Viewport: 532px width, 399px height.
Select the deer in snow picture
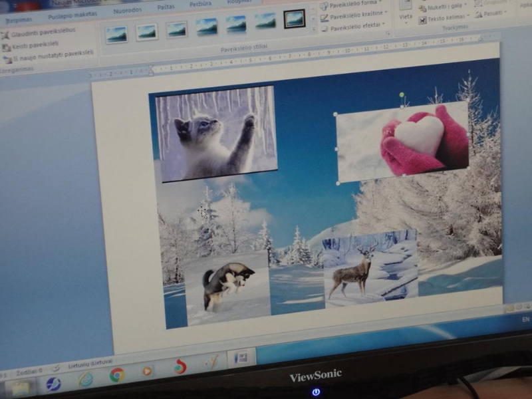pos(370,268)
